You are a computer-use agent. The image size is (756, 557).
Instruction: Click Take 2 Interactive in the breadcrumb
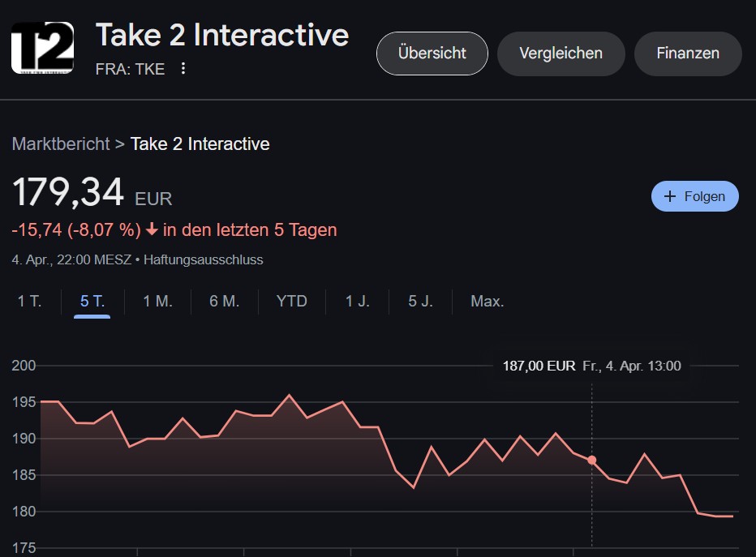click(200, 144)
